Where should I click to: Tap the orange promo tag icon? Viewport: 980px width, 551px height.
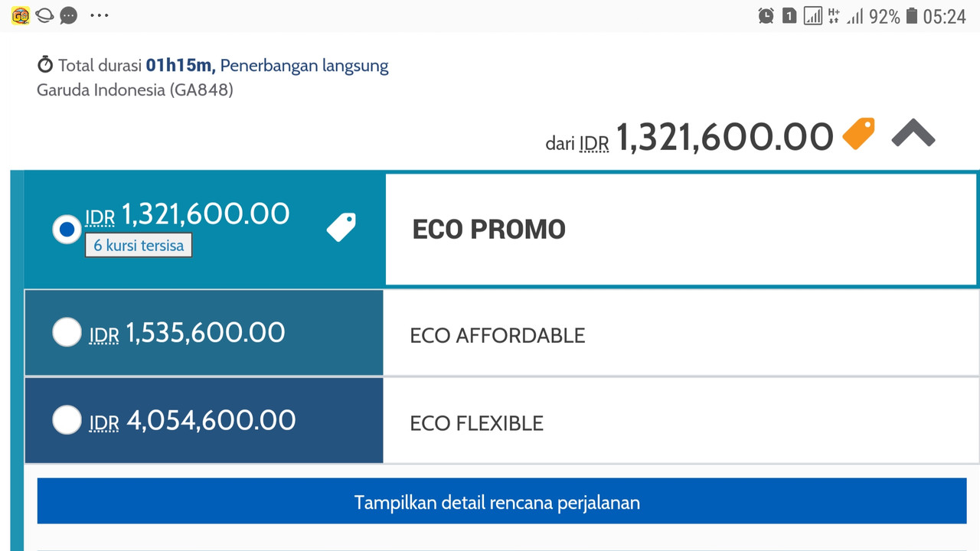pyautogui.click(x=858, y=134)
